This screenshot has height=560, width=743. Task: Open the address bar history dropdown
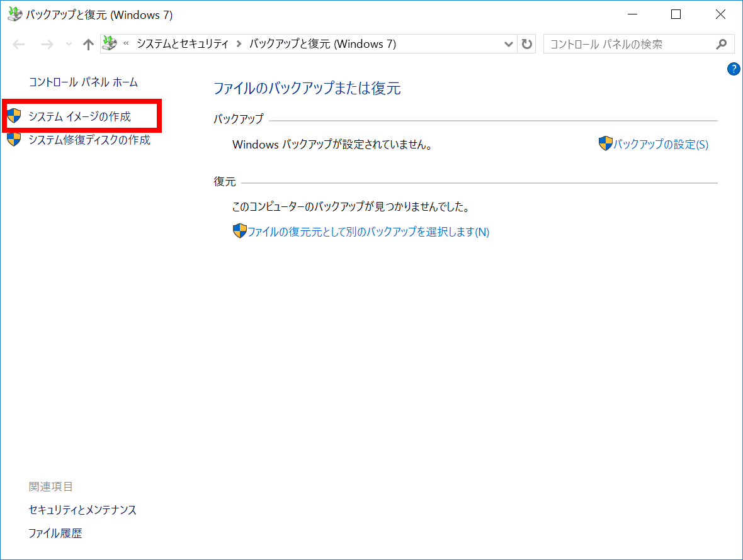[x=508, y=44]
